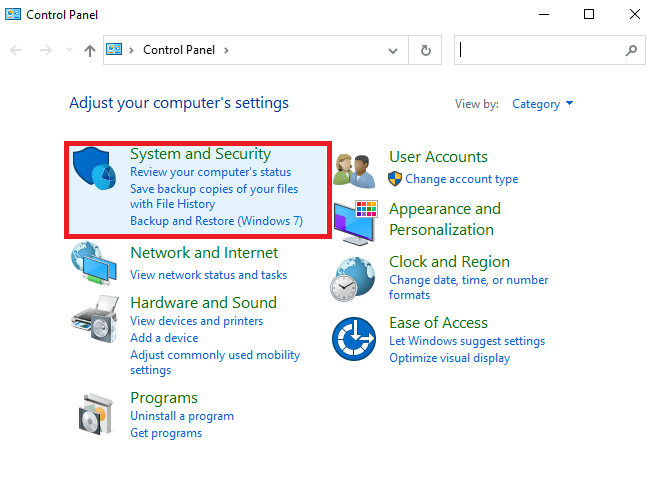Image resolution: width=655 pixels, height=494 pixels.
Task: Click the search magnifier icon
Action: pyautogui.click(x=631, y=51)
